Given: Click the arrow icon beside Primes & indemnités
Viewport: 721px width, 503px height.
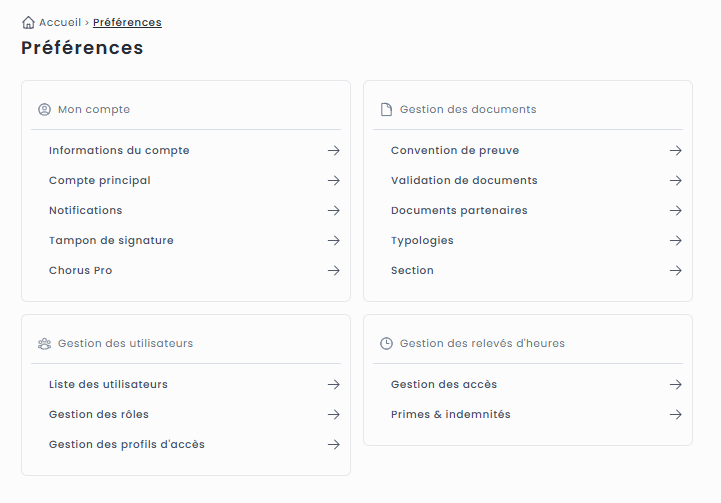Looking at the screenshot, I should point(676,415).
